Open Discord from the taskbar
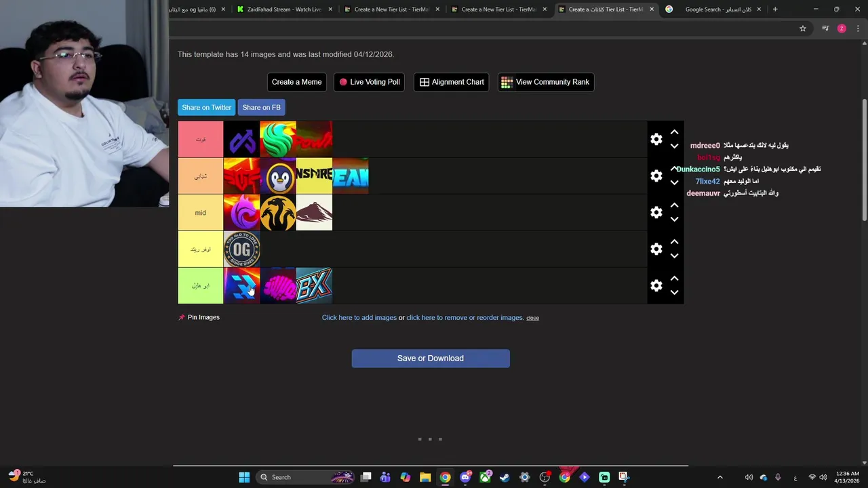The height and width of the screenshot is (488, 868). point(465,477)
